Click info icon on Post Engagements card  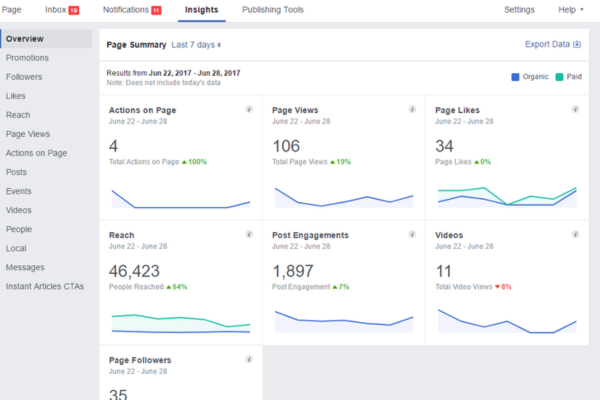(x=412, y=234)
